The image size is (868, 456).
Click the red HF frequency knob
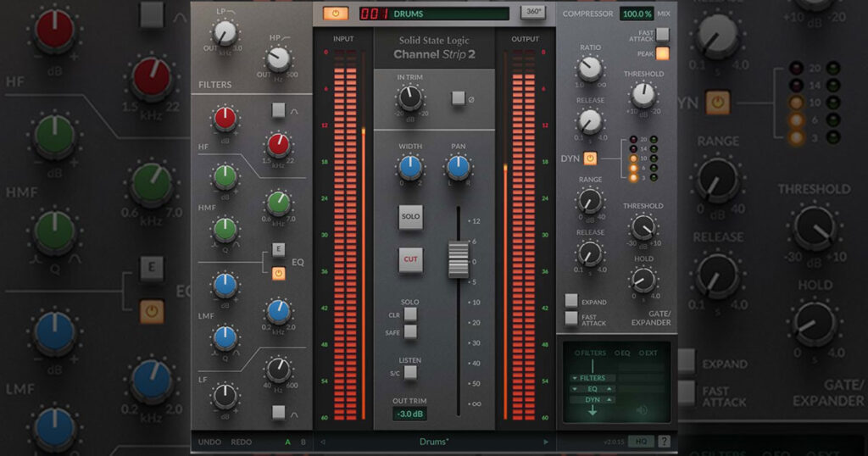point(278,145)
